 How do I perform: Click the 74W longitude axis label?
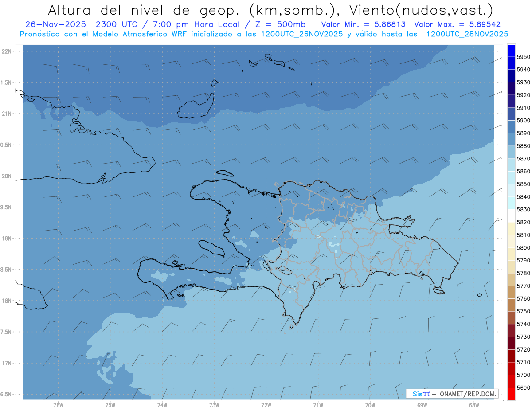(x=162, y=405)
